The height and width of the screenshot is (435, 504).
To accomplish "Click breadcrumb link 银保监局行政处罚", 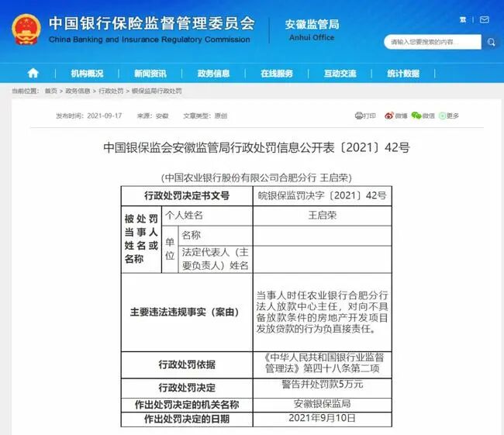I will pos(157,91).
